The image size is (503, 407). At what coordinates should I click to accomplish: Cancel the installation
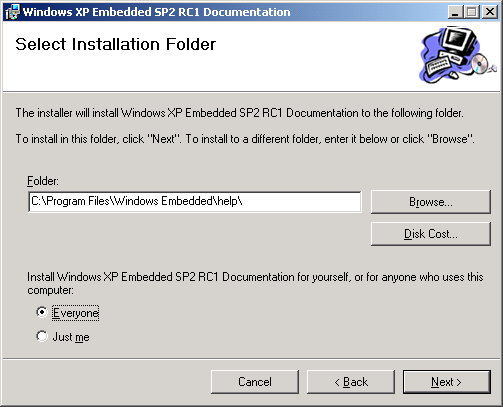coord(255,382)
